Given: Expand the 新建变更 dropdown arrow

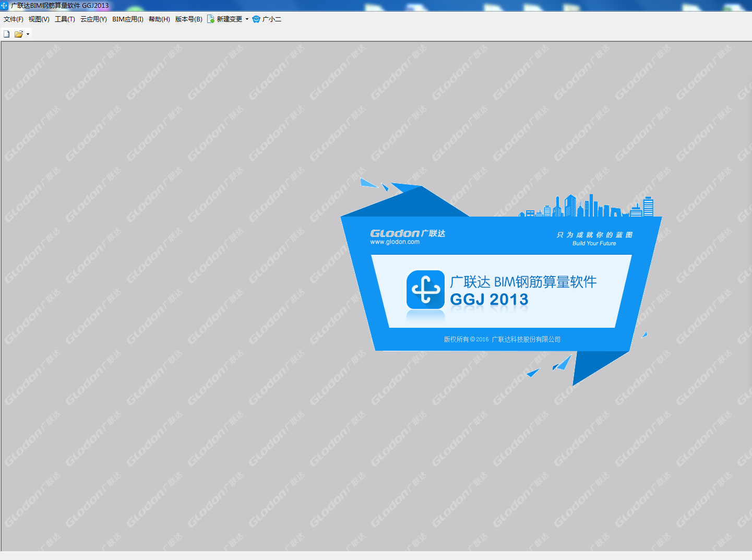Looking at the screenshot, I should 247,19.
